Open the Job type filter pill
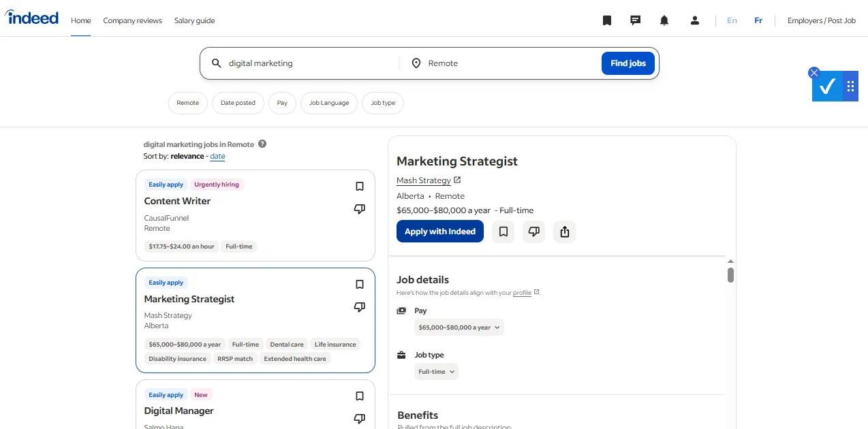The width and height of the screenshot is (868, 429). pyautogui.click(x=383, y=103)
